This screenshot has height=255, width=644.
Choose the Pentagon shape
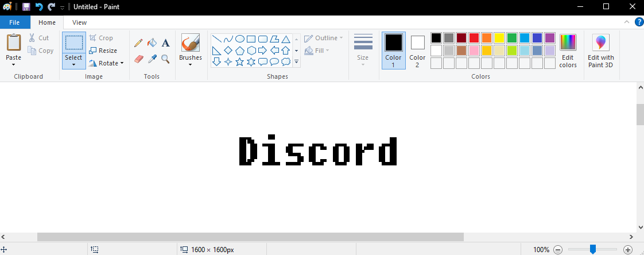[240, 51]
